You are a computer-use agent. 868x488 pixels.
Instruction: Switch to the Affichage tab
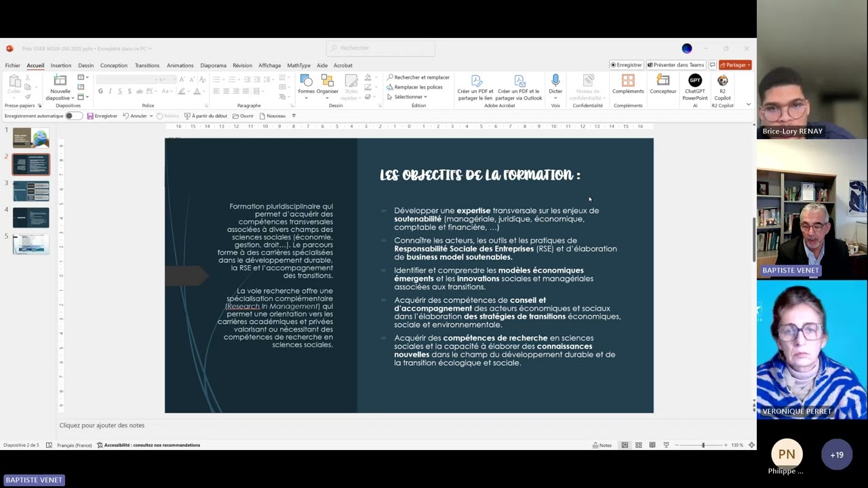[x=269, y=66]
